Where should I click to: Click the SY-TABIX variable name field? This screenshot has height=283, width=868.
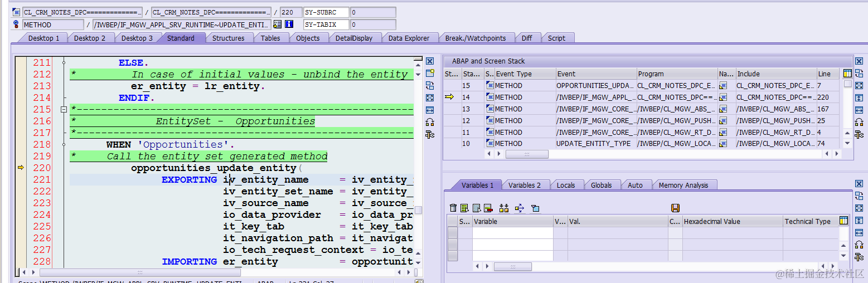pyautogui.click(x=326, y=25)
